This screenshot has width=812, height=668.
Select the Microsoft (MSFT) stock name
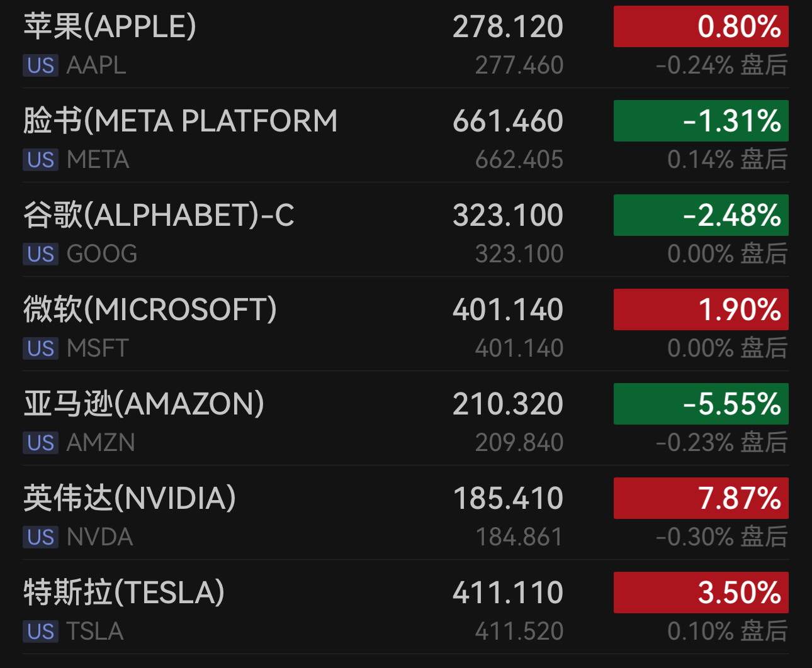pyautogui.click(x=150, y=309)
